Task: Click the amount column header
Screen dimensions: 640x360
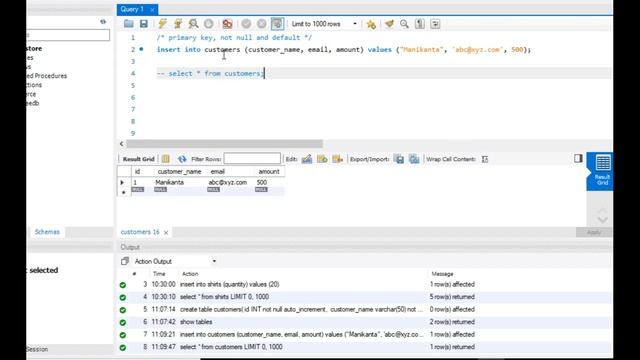Action: [x=269, y=172]
